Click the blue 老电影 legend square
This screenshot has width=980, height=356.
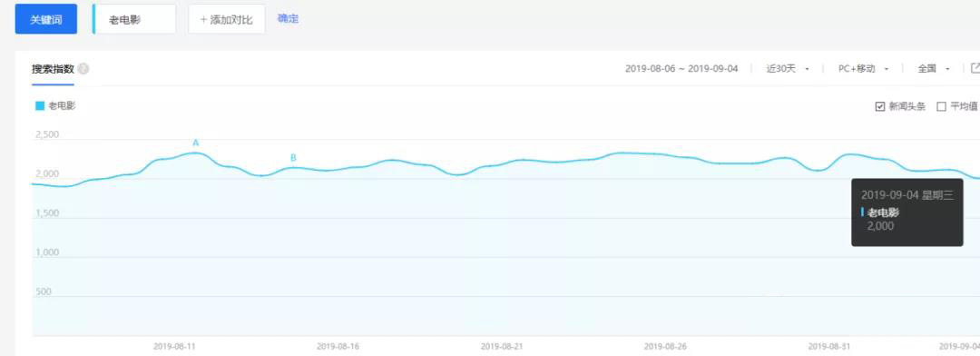(40, 106)
